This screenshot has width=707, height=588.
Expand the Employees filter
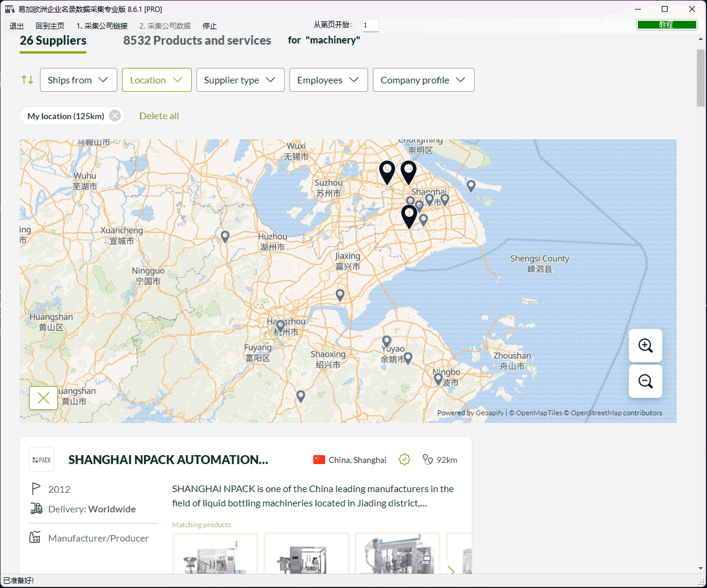328,80
